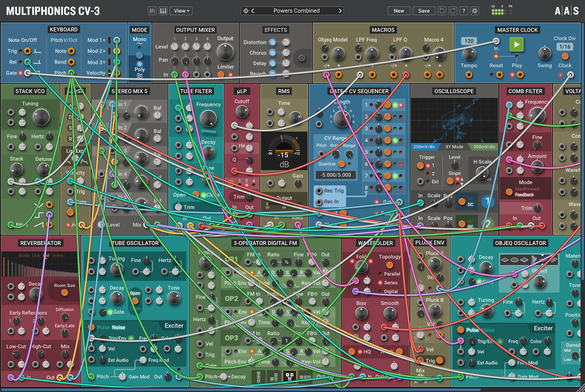
Task: Click the undo arrow icon in the toolbar
Action: tap(442, 11)
